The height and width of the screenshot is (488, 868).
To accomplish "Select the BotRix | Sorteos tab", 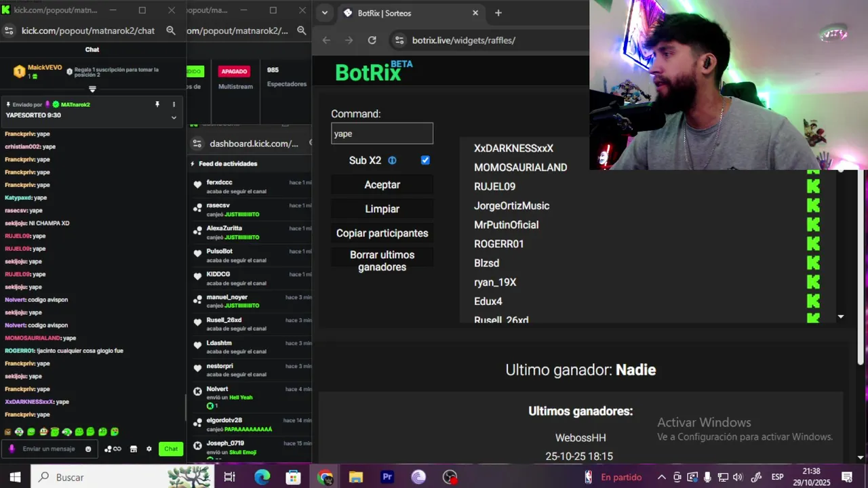I will 412,13.
